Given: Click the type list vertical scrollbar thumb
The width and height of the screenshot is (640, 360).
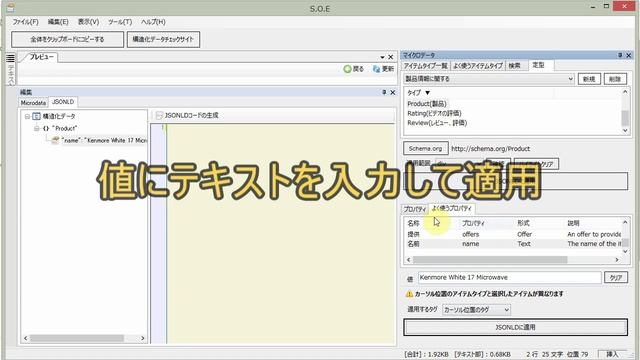Looking at the screenshot, I should [625, 118].
